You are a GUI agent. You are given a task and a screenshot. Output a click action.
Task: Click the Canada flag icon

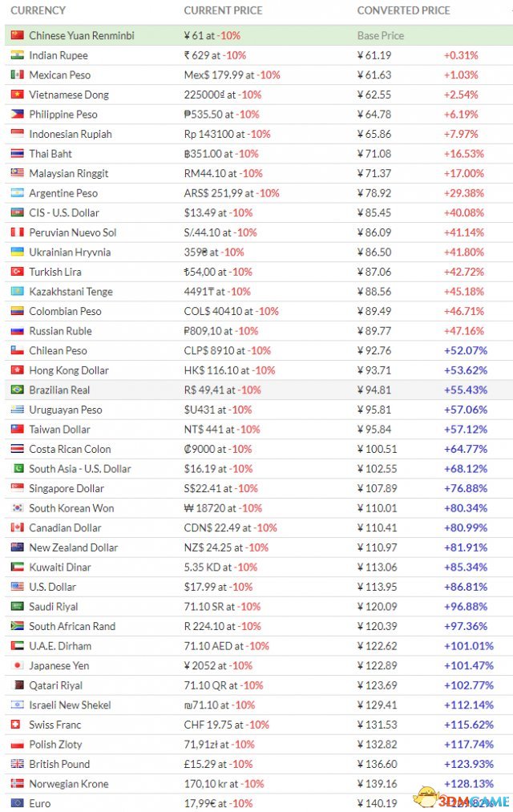(x=17, y=527)
